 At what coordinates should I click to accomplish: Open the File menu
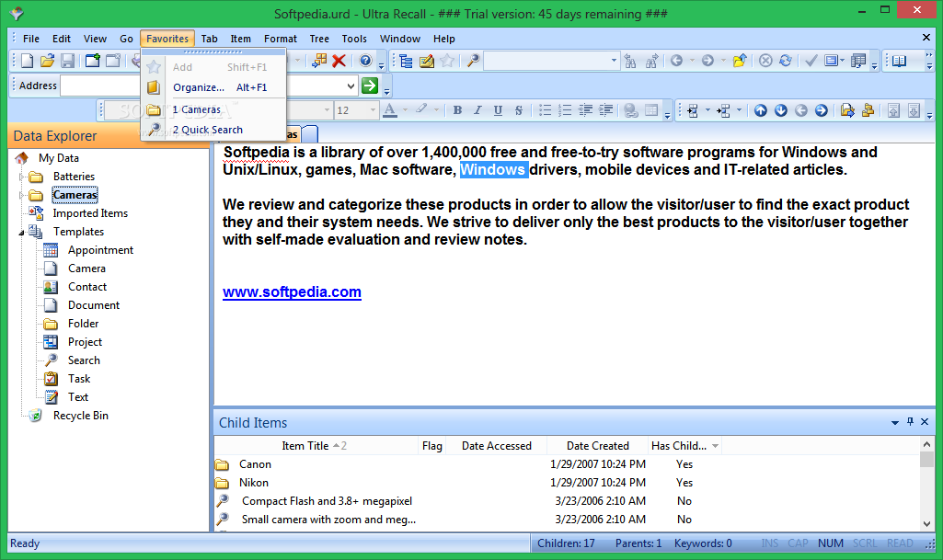point(31,39)
